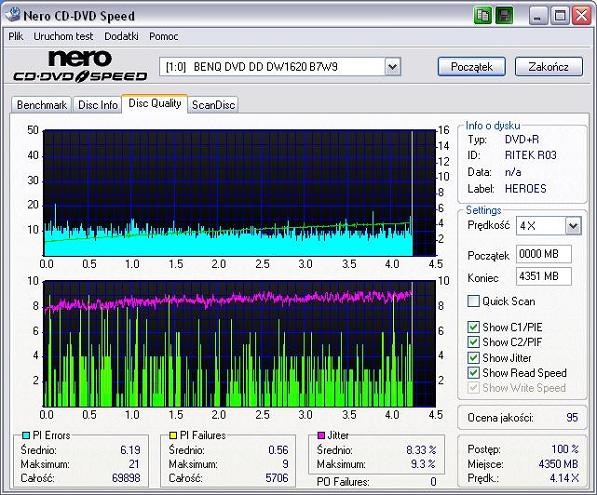The width and height of the screenshot is (597, 495).
Task: Toggle the Show Jitter checkbox
Action: click(473, 358)
